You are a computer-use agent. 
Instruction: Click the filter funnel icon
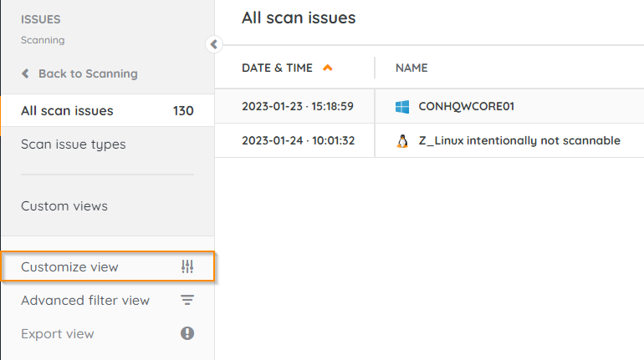pos(187,301)
